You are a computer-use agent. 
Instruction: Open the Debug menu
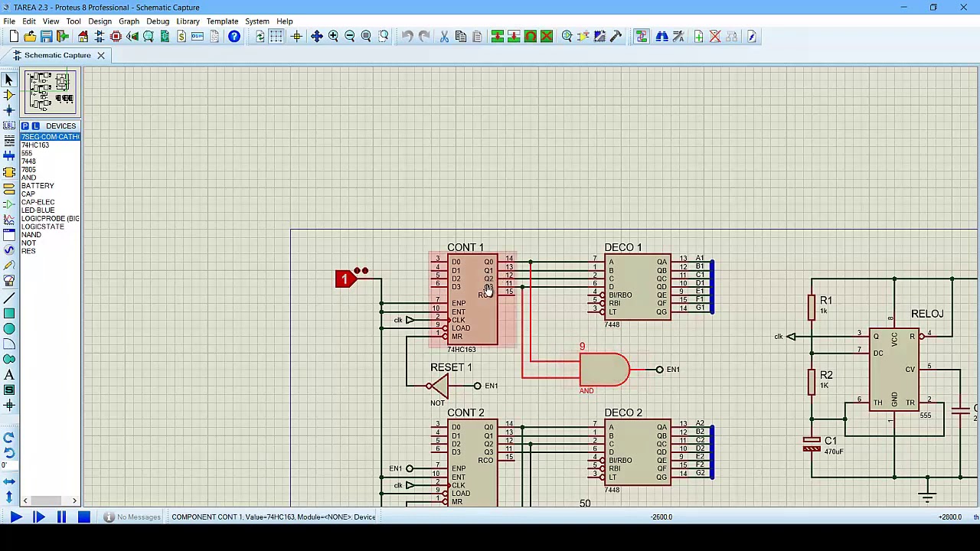(x=158, y=21)
